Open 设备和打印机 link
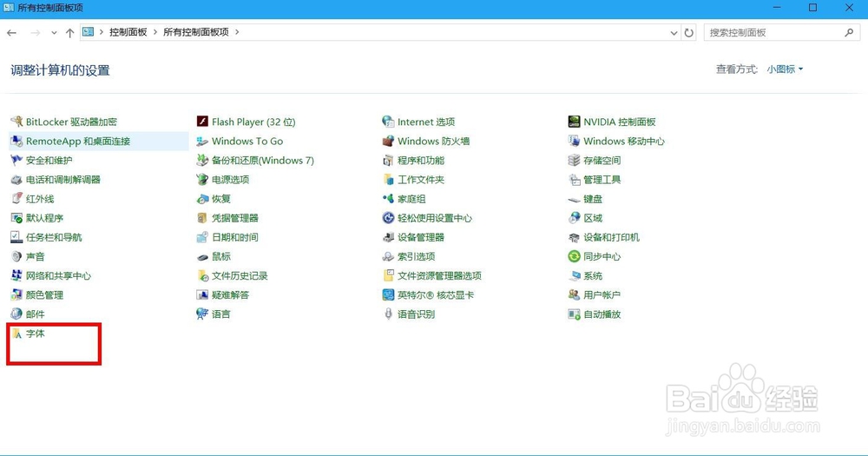The image size is (868, 456). (x=611, y=237)
